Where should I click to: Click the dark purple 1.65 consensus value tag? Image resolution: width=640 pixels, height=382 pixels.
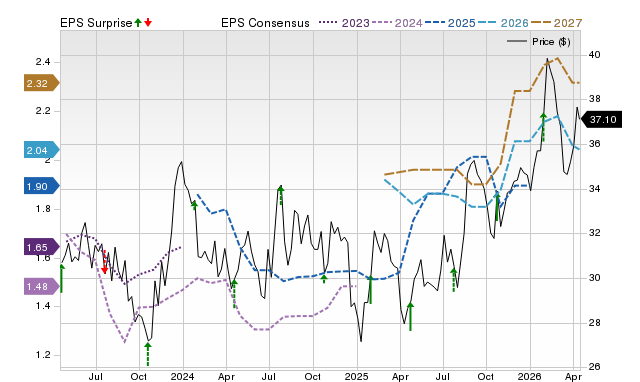(x=42, y=247)
